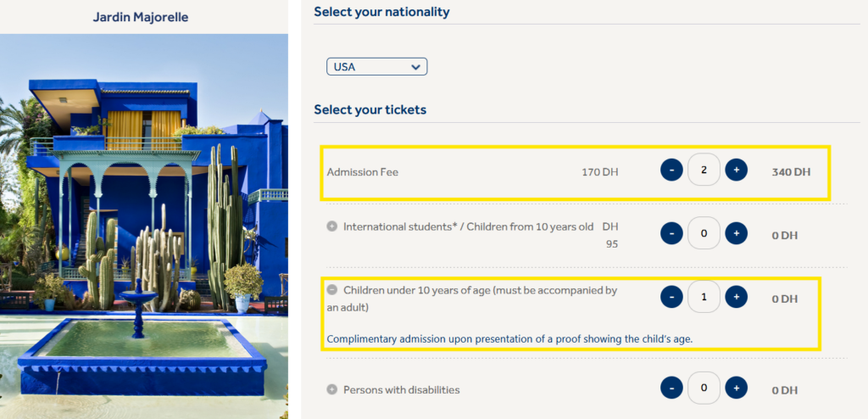This screenshot has width=868, height=419.
Task: Add one International students ticket
Action: [736, 233]
